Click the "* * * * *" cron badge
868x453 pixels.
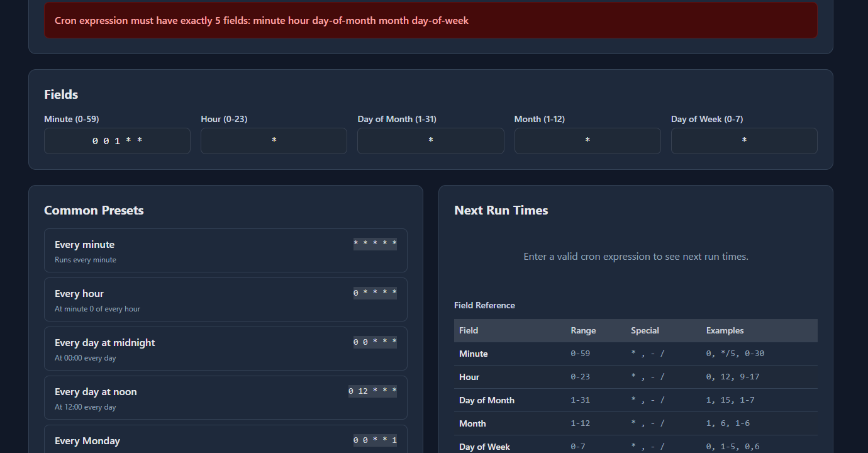pos(375,243)
